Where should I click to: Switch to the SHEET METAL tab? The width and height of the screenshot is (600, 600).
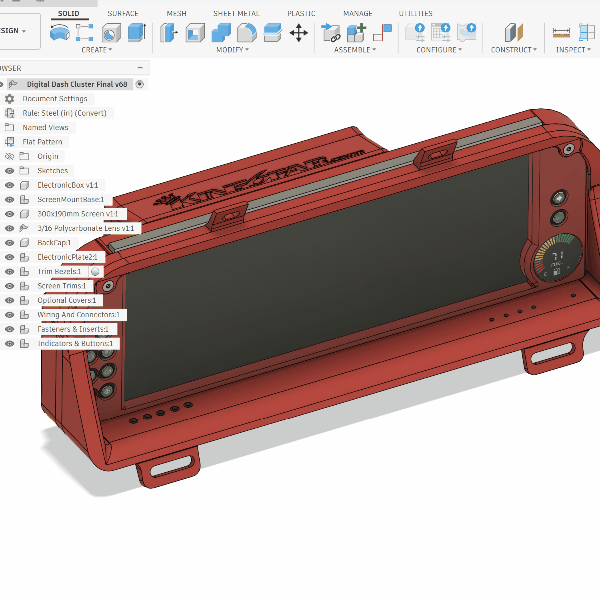click(236, 14)
